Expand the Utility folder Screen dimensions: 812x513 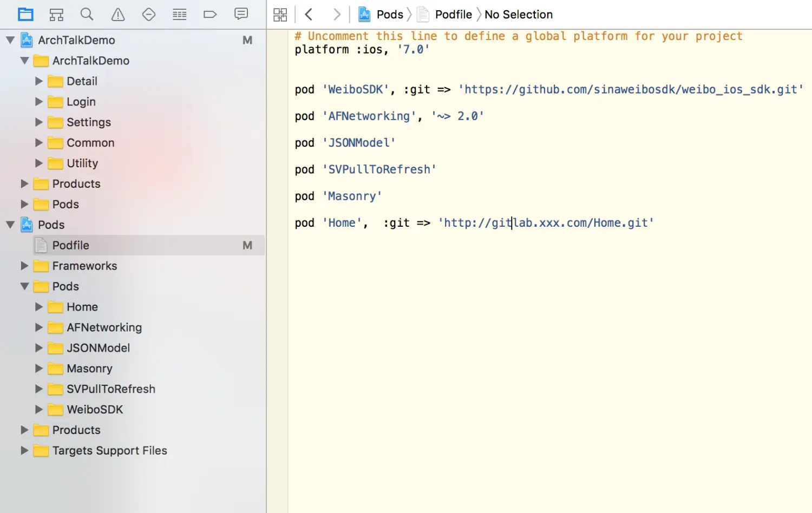39,163
